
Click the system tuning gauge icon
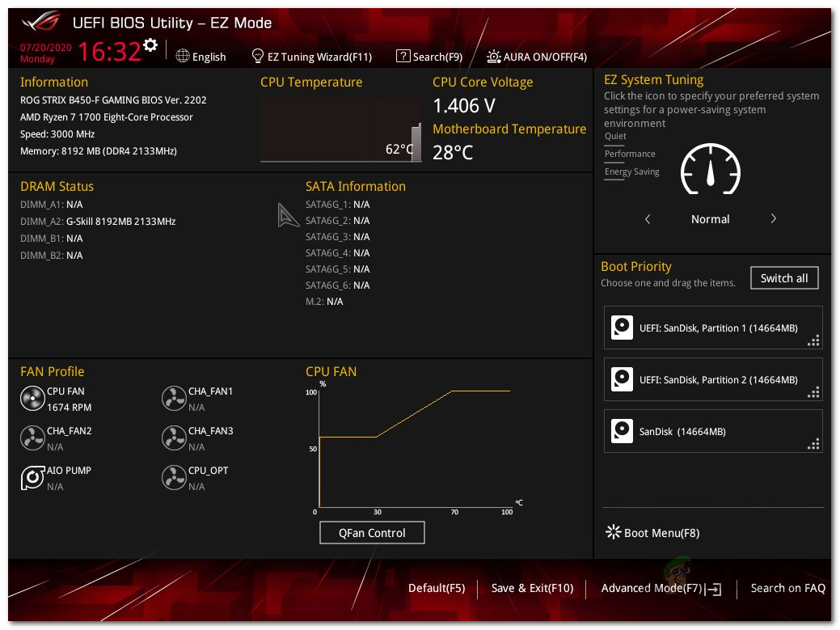pyautogui.click(x=711, y=169)
